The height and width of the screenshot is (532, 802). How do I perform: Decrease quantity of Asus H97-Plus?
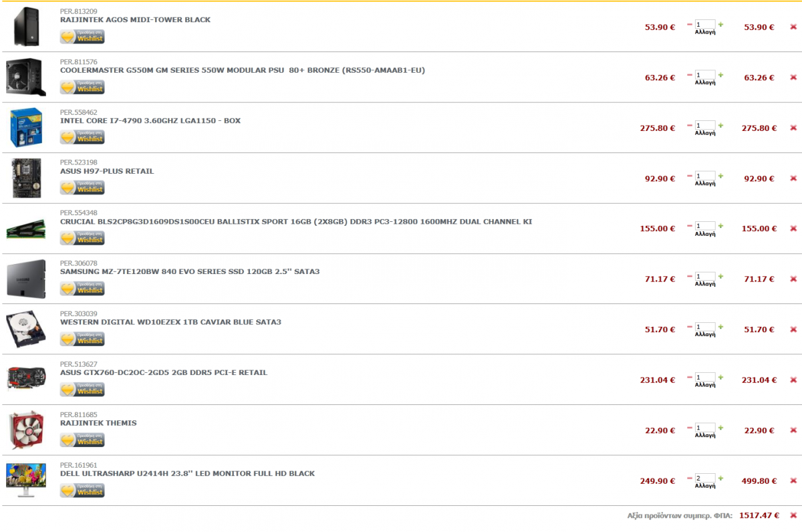click(690, 175)
